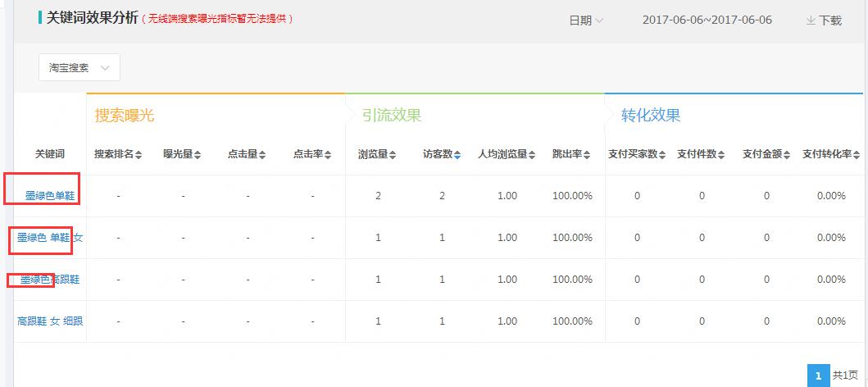Select page 1 in pagination

817,376
